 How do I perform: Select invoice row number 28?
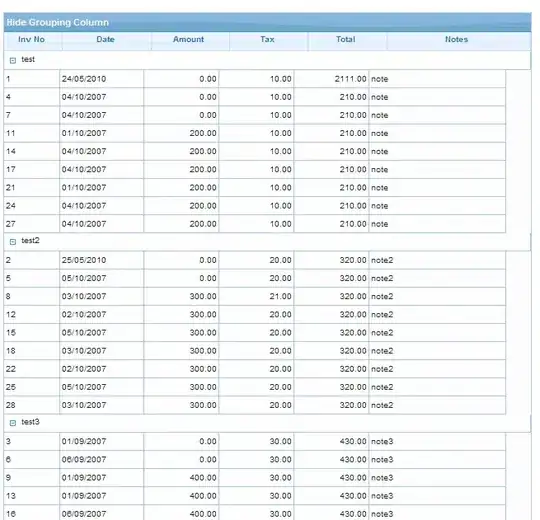(255, 405)
